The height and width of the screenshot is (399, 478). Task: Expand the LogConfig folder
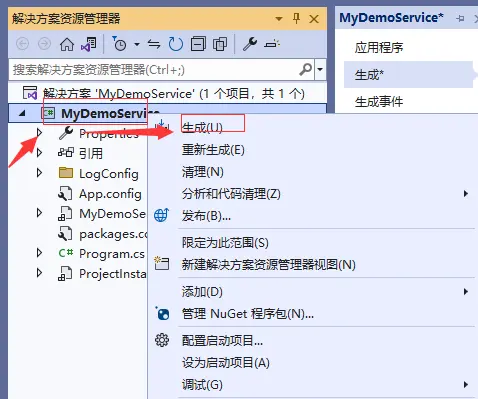coord(39,173)
